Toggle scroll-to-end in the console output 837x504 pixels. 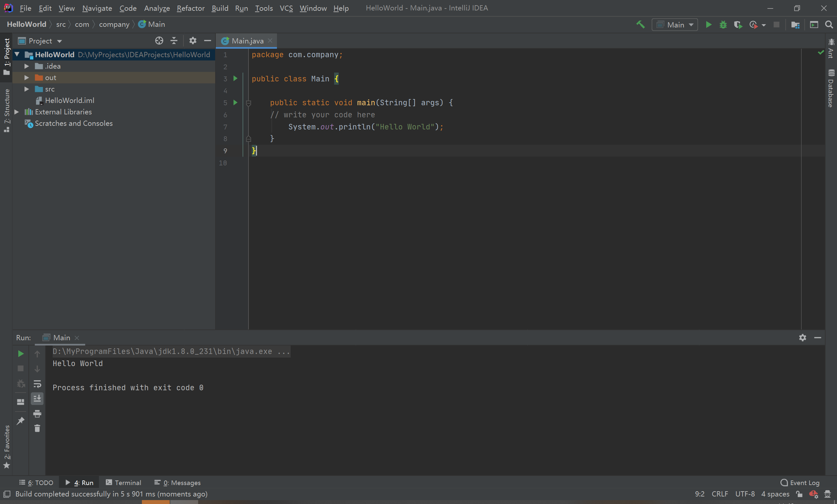(x=37, y=398)
